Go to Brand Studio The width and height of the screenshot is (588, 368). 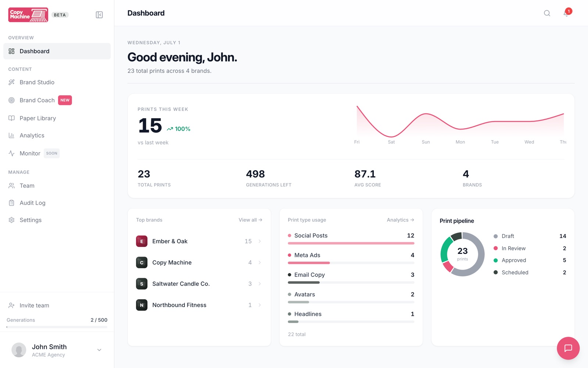(57, 82)
